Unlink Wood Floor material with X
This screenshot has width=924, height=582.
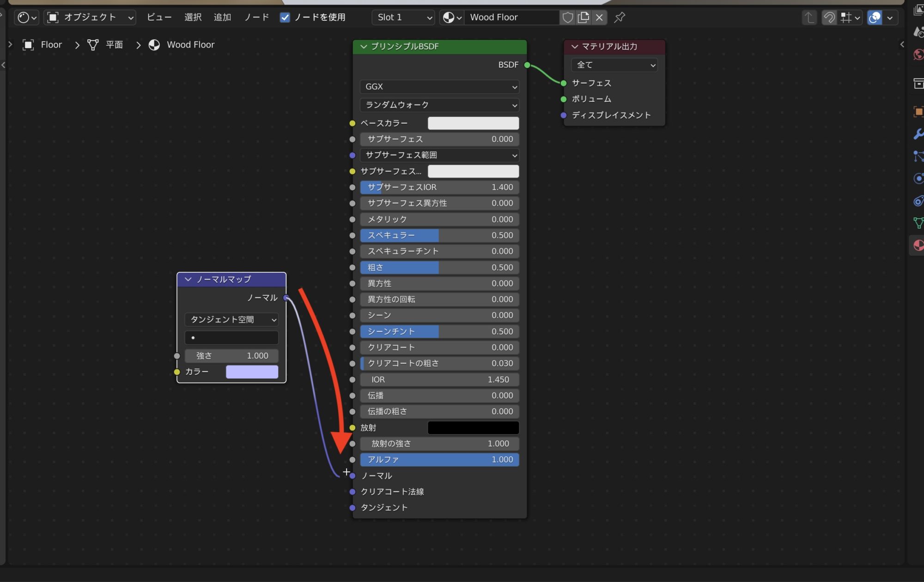point(599,18)
